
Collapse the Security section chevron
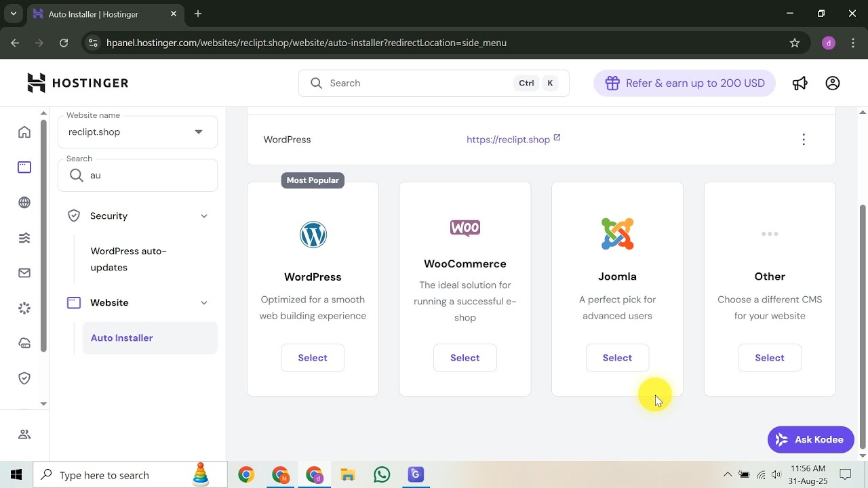204,216
